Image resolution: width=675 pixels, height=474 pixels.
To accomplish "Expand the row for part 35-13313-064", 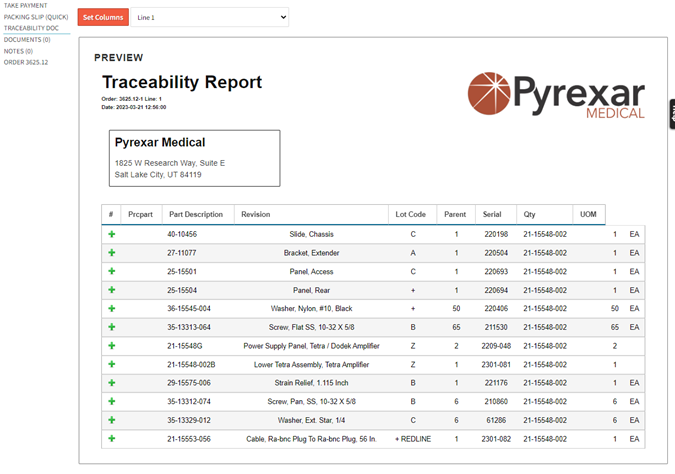I will click(111, 327).
